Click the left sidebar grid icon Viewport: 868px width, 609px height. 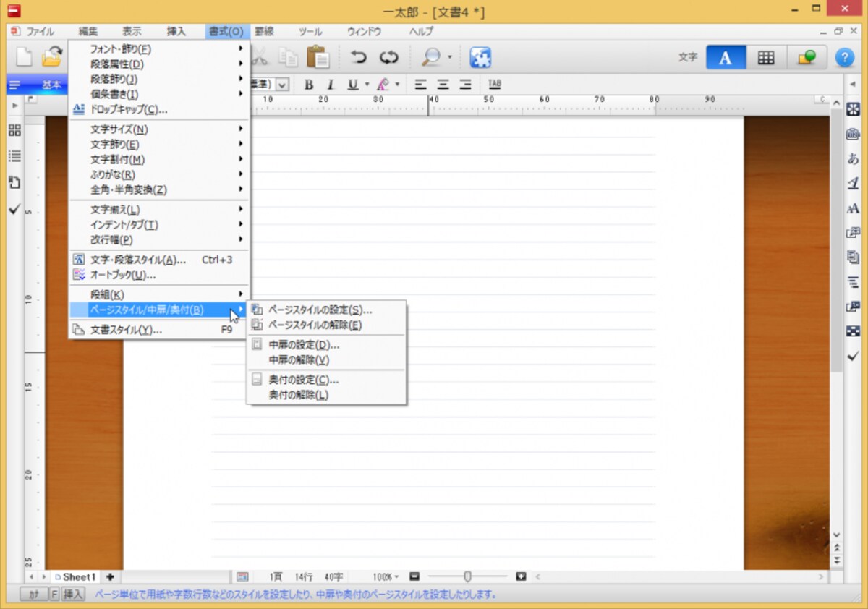[x=14, y=130]
